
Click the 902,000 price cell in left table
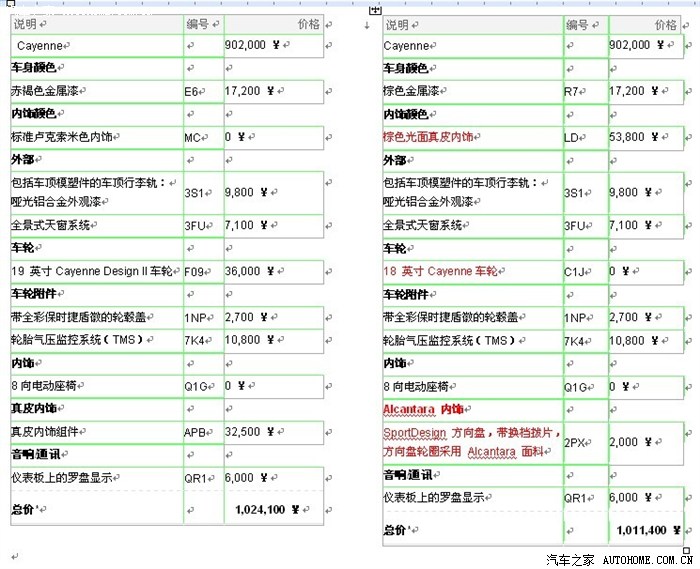click(x=274, y=46)
